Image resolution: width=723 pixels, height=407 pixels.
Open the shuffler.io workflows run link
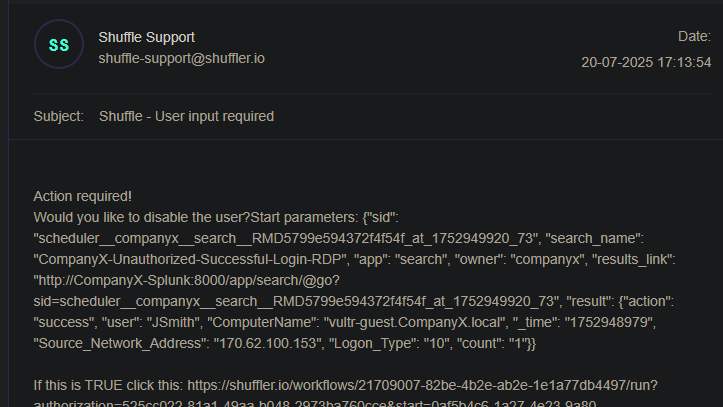422,385
